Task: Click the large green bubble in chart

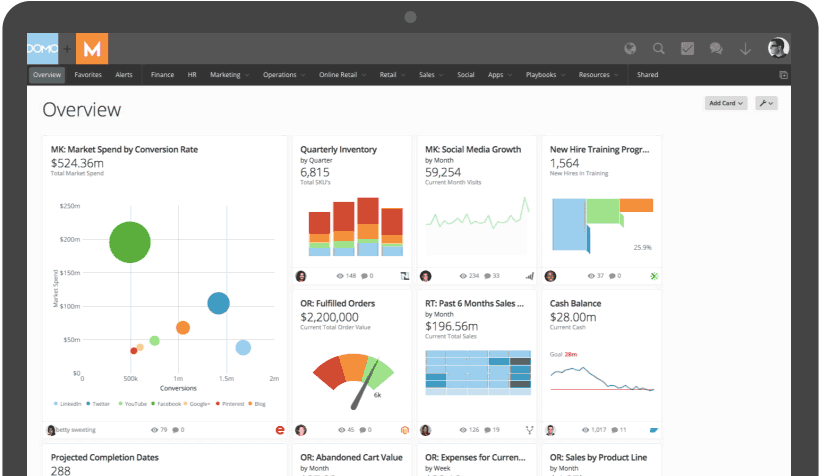Action: (x=130, y=242)
